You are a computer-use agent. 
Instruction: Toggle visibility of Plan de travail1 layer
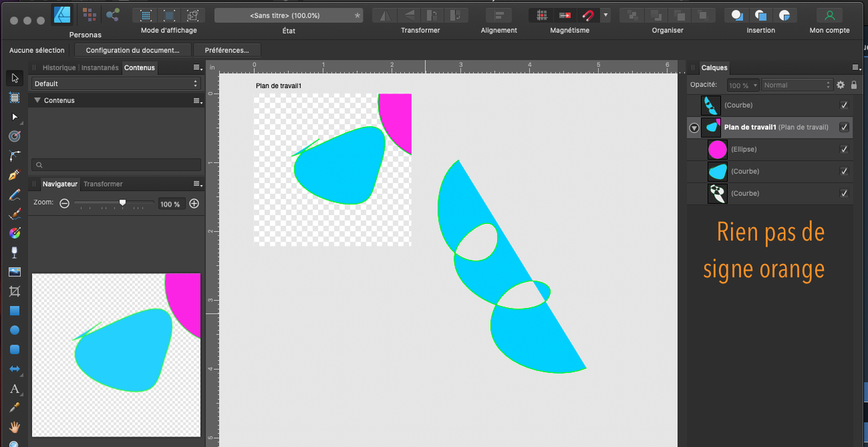coord(844,127)
